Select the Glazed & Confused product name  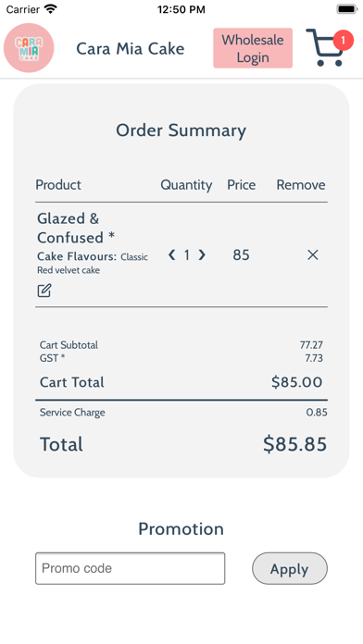(x=76, y=228)
